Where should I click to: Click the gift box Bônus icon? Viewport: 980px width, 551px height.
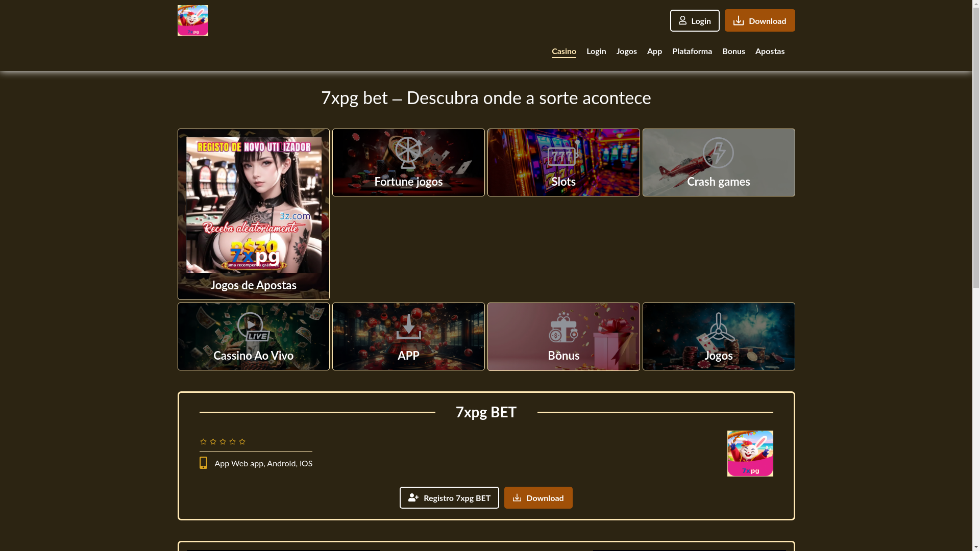click(563, 327)
